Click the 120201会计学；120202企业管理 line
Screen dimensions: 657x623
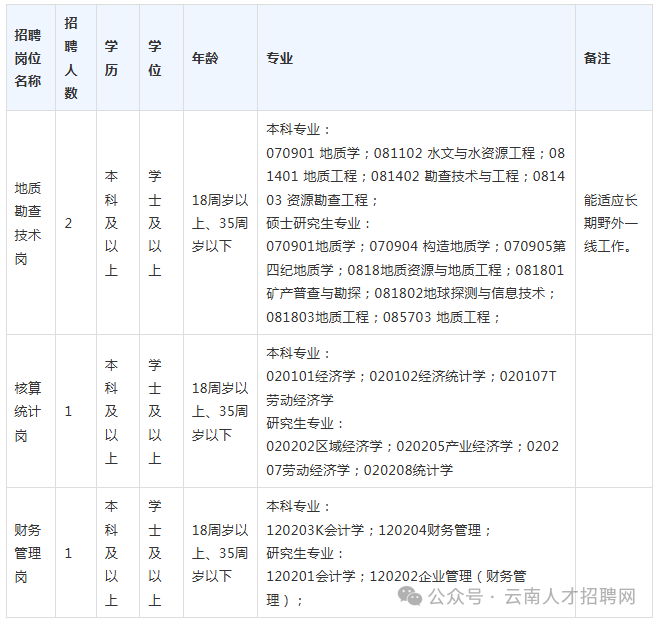pos(396,576)
